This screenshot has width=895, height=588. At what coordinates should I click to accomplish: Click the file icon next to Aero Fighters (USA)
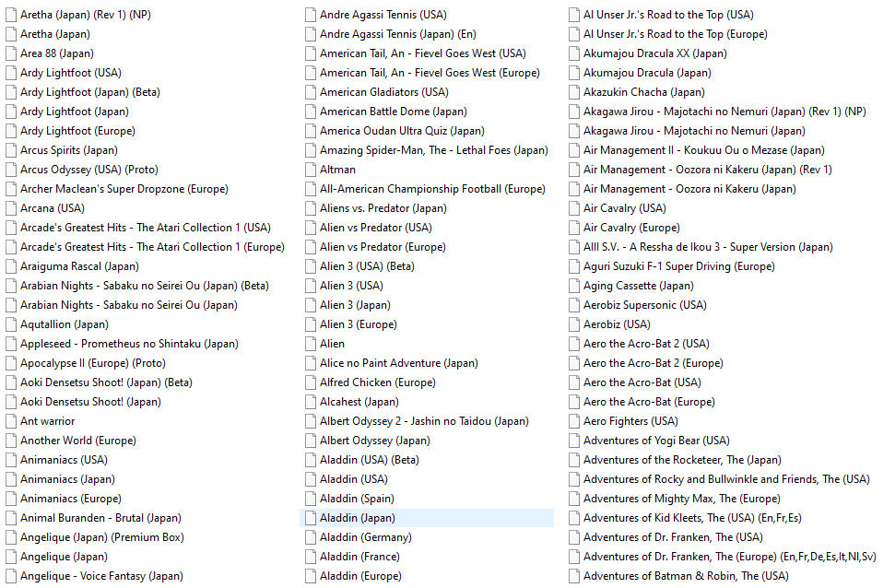tap(574, 421)
